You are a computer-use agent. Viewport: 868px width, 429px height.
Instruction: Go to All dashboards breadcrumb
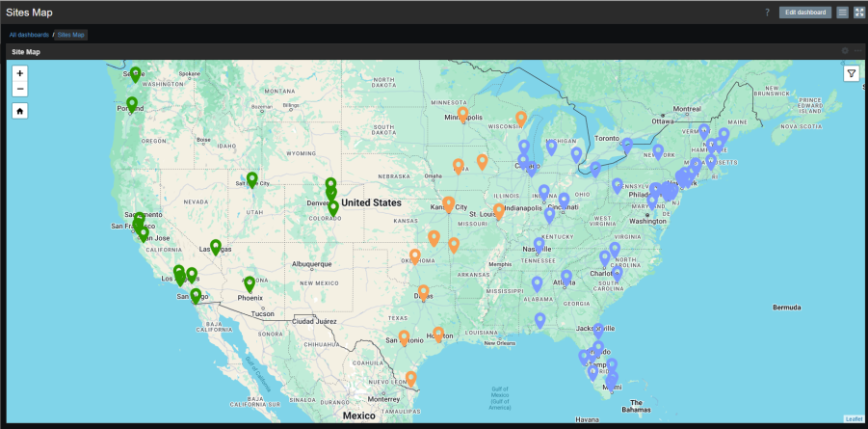coord(29,35)
